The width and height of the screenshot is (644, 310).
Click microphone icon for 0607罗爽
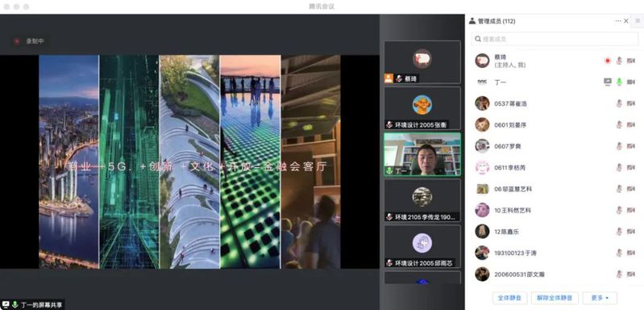[x=619, y=146]
